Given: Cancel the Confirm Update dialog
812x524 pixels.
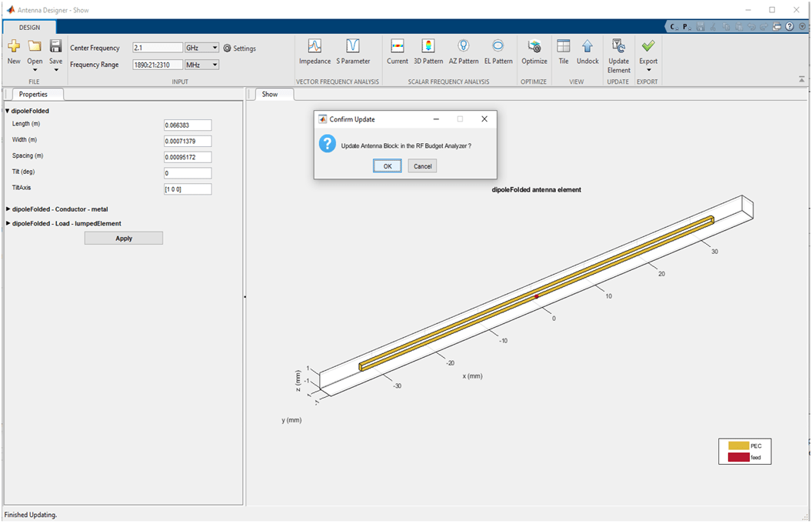Looking at the screenshot, I should tap(423, 166).
